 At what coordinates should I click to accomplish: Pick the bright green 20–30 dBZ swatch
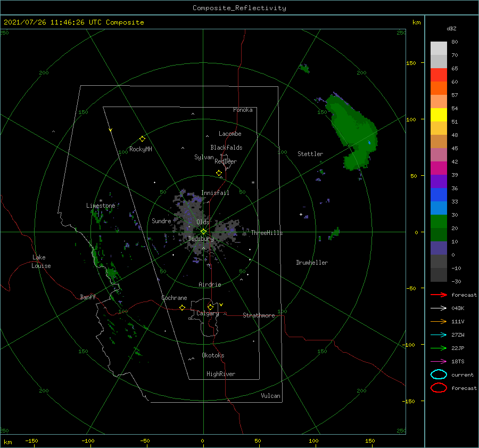[x=439, y=222]
